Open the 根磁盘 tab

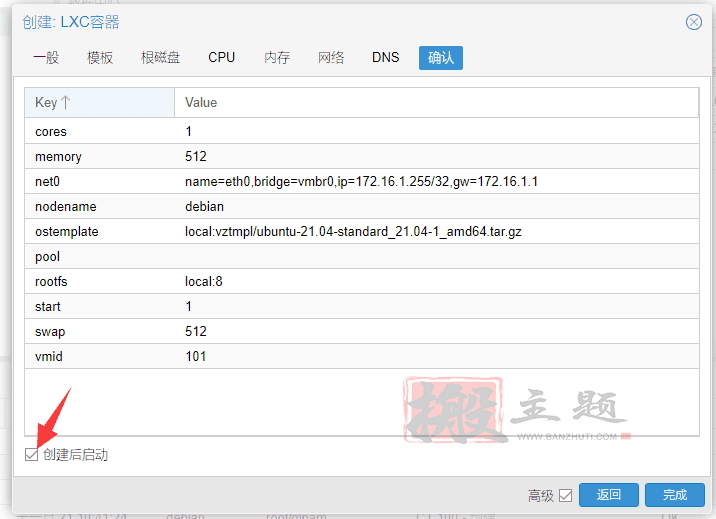[160, 58]
